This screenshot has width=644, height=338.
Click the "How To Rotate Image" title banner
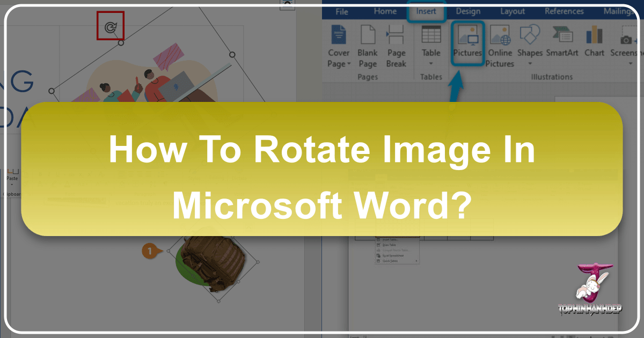[x=322, y=168]
